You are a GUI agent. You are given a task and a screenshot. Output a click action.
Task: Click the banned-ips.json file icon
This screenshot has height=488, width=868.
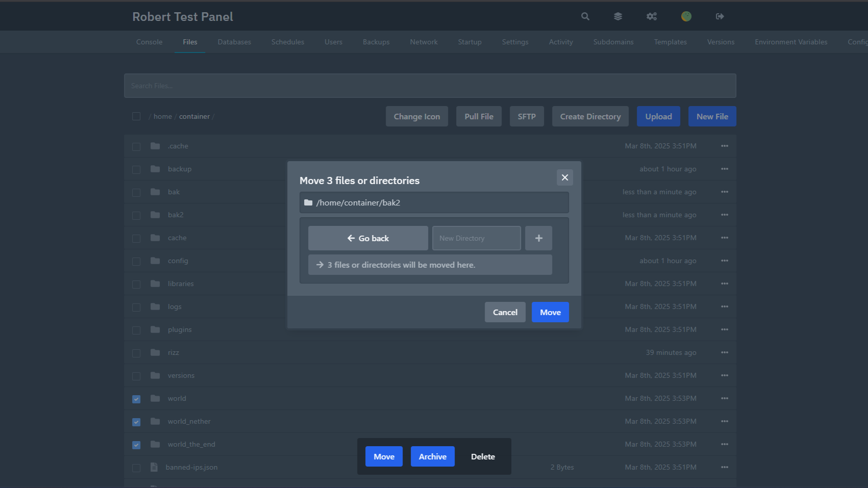tap(154, 467)
